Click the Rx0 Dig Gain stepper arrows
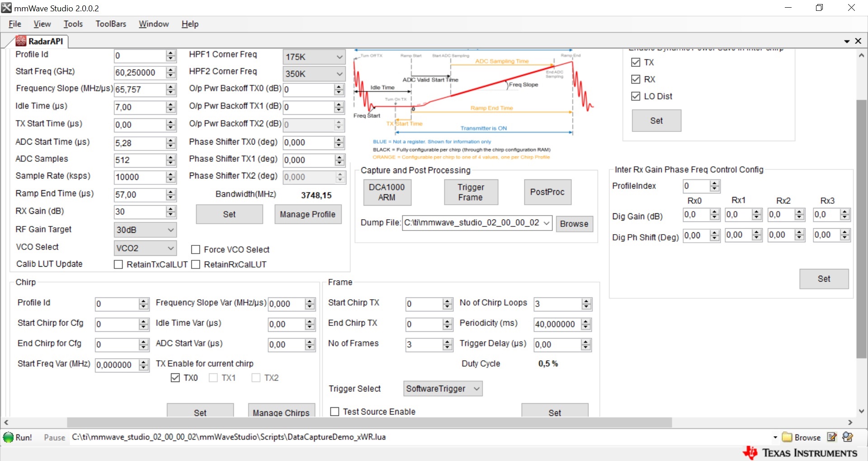 tap(714, 215)
